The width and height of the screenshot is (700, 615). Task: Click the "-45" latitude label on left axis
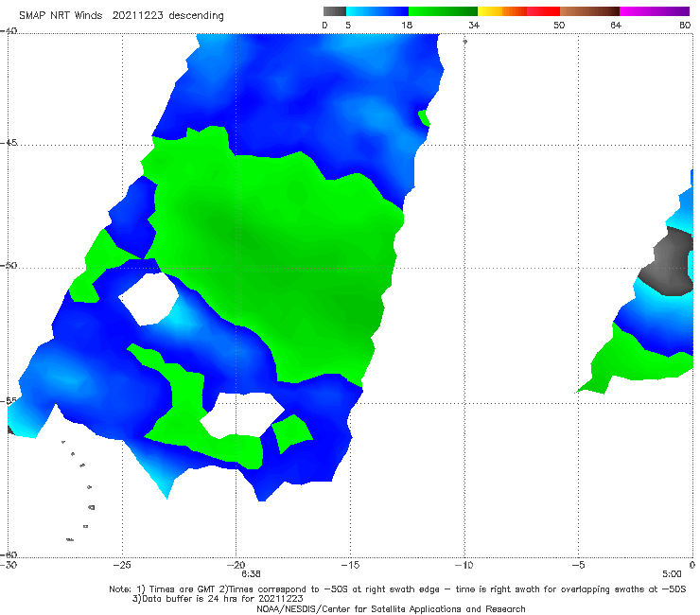pos(9,143)
